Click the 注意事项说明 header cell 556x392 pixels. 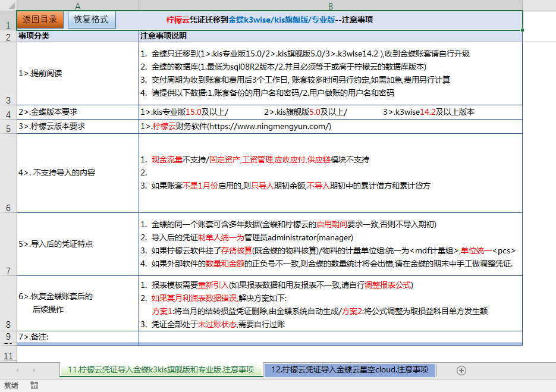coord(331,36)
